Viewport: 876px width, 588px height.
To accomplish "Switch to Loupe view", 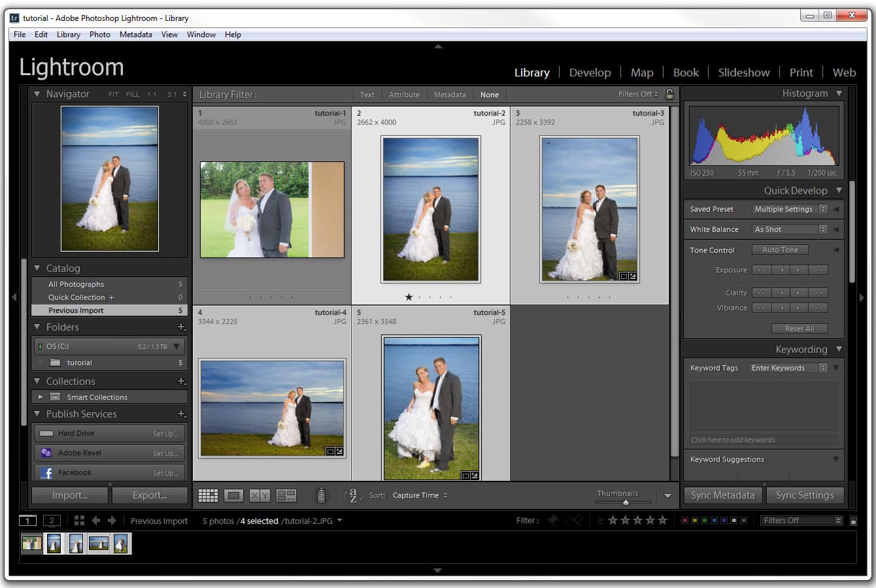I will click(233, 495).
